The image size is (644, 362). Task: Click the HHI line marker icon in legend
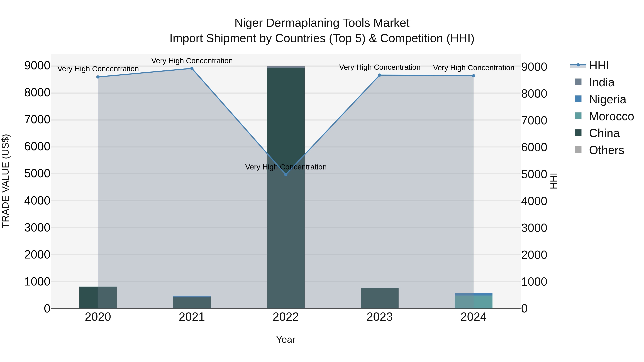578,65
